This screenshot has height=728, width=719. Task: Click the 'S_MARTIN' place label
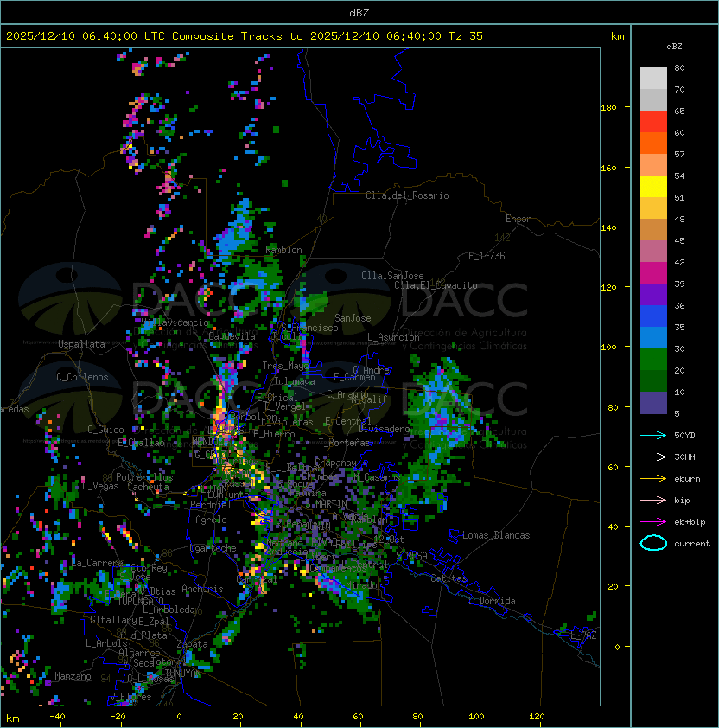[x=327, y=503]
